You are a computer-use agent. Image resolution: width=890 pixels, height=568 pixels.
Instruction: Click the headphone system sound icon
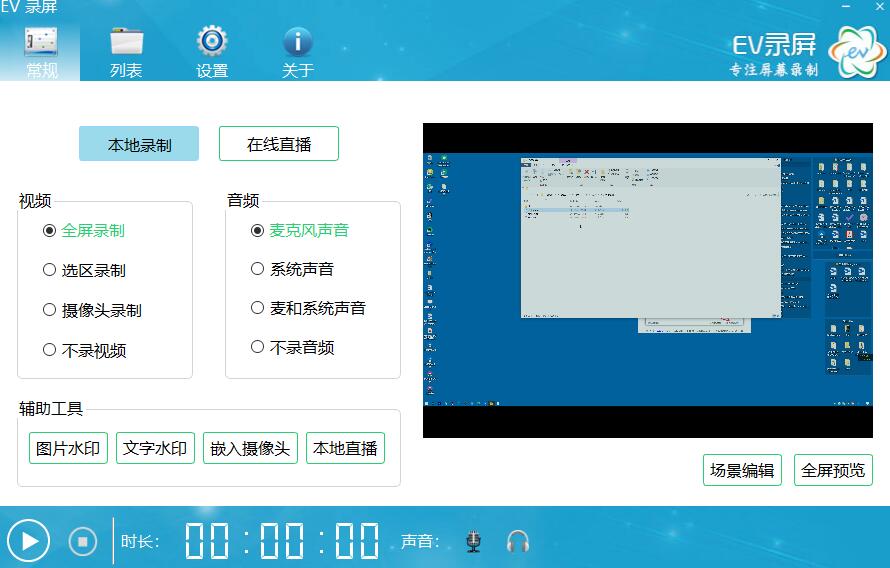pyautogui.click(x=518, y=542)
